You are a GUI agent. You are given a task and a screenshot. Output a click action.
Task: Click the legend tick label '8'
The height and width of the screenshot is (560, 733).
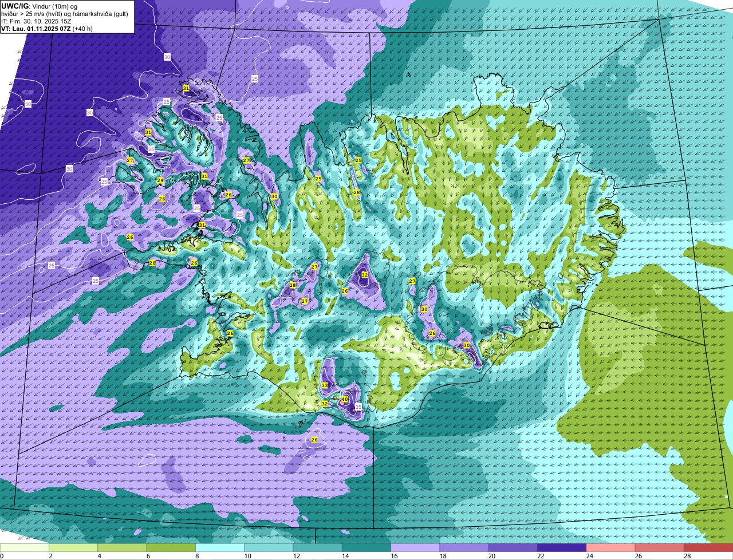point(196,556)
